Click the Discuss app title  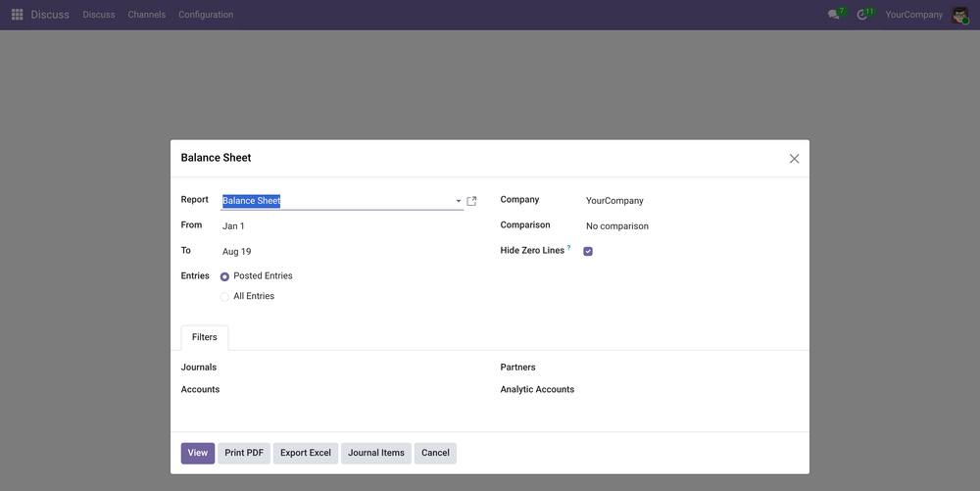[x=50, y=15]
